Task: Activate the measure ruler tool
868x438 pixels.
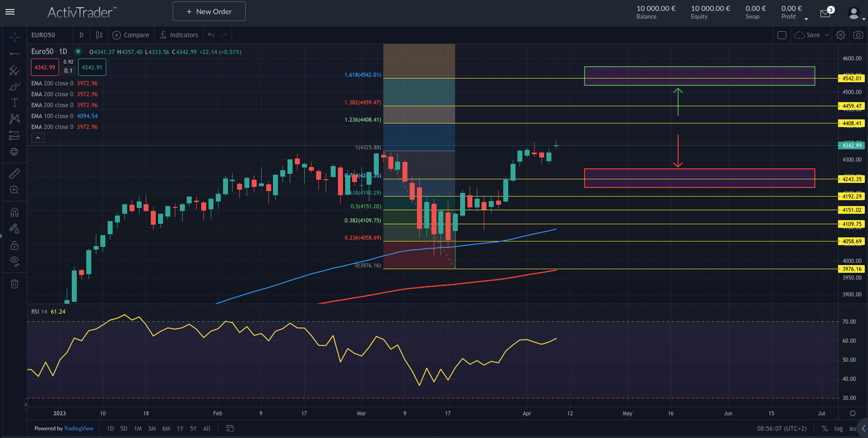Action: (x=14, y=173)
